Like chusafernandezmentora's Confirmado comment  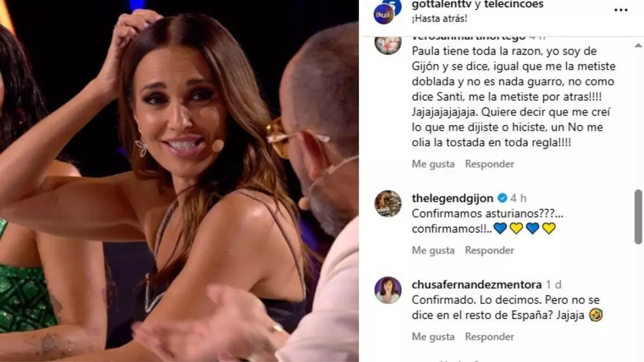click(x=433, y=337)
